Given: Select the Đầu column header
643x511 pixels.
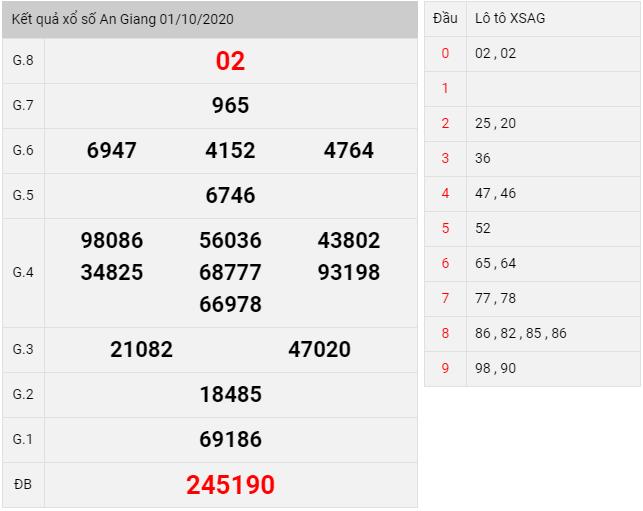Looking at the screenshot, I should click(x=445, y=18).
